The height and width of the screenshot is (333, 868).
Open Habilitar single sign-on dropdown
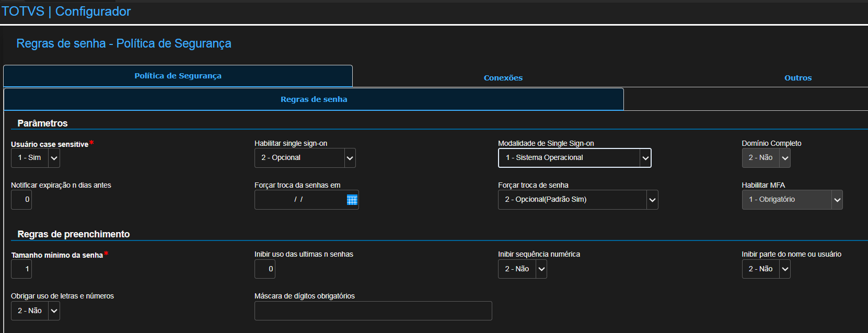tap(350, 158)
